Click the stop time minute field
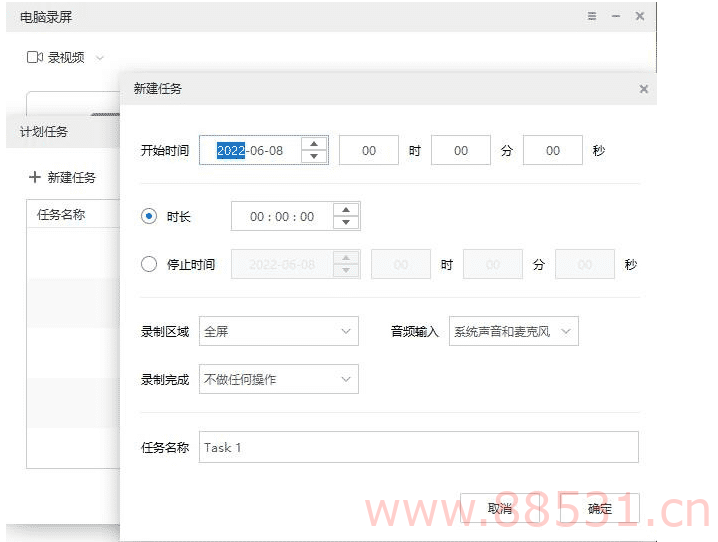Viewport: 718px width, 542px height. tap(493, 264)
